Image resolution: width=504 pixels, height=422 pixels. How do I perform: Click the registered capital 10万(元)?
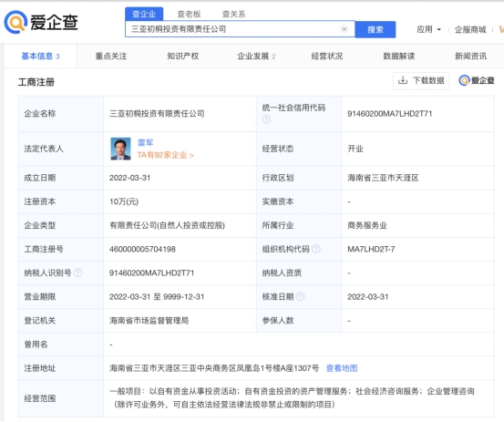124,201
